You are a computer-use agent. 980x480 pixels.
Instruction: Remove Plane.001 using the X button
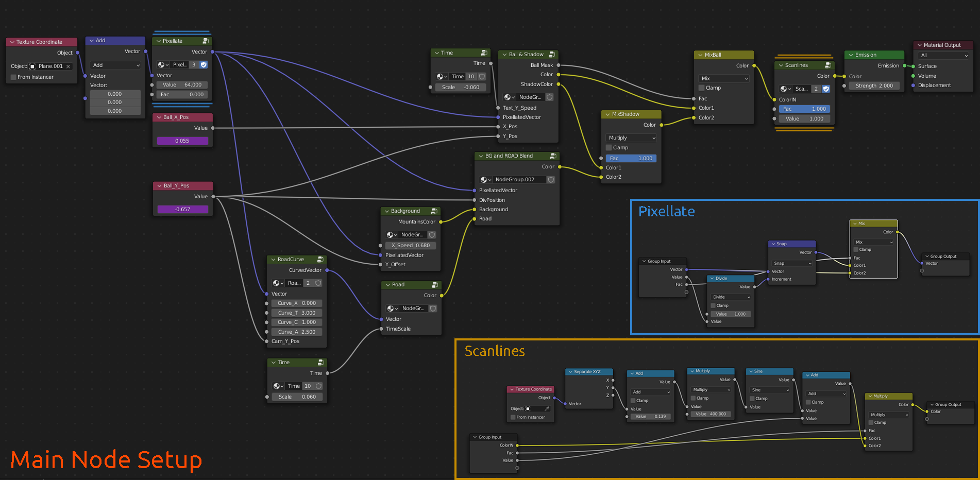point(68,66)
